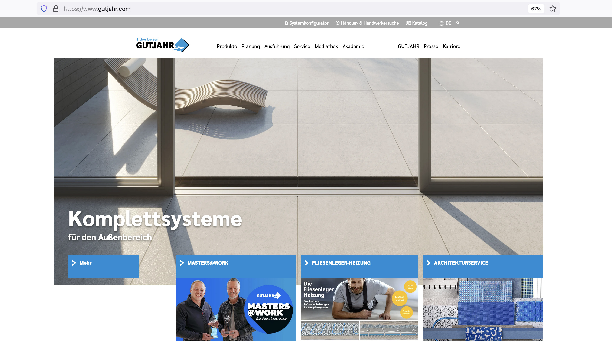The image size is (612, 364).
Task: Click the 67% zoom level indicator
Action: [536, 9]
